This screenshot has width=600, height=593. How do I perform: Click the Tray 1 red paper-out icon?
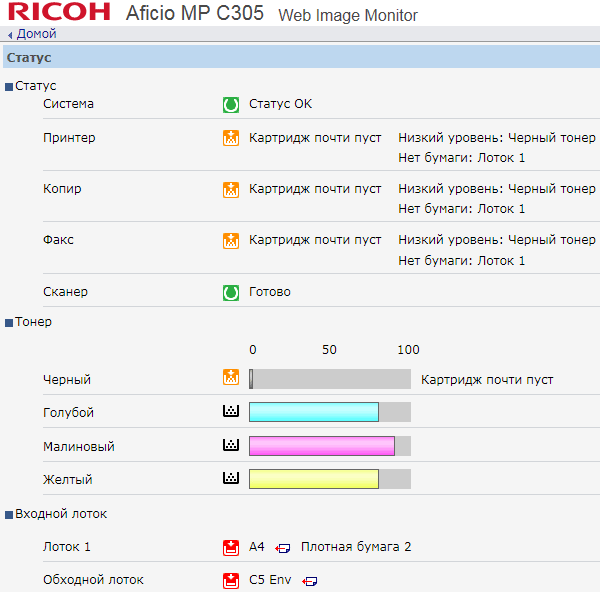(231, 547)
